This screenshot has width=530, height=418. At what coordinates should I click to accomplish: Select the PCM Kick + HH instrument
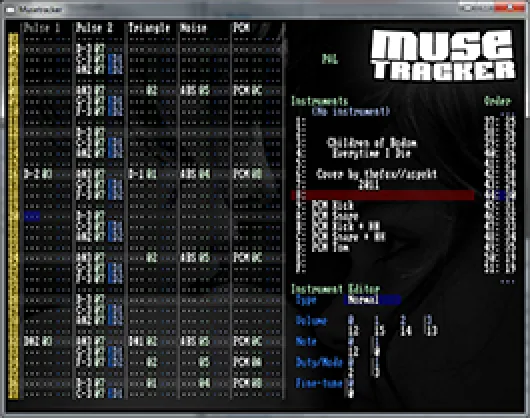(x=346, y=226)
